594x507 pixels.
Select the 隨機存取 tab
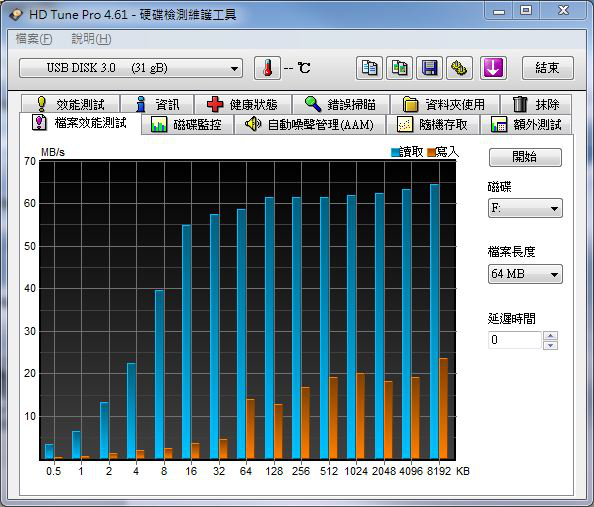[x=433, y=124]
